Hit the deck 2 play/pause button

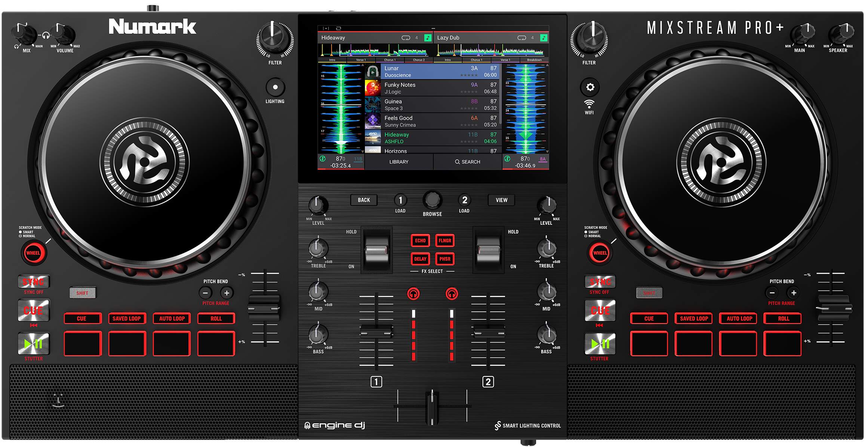tap(600, 344)
